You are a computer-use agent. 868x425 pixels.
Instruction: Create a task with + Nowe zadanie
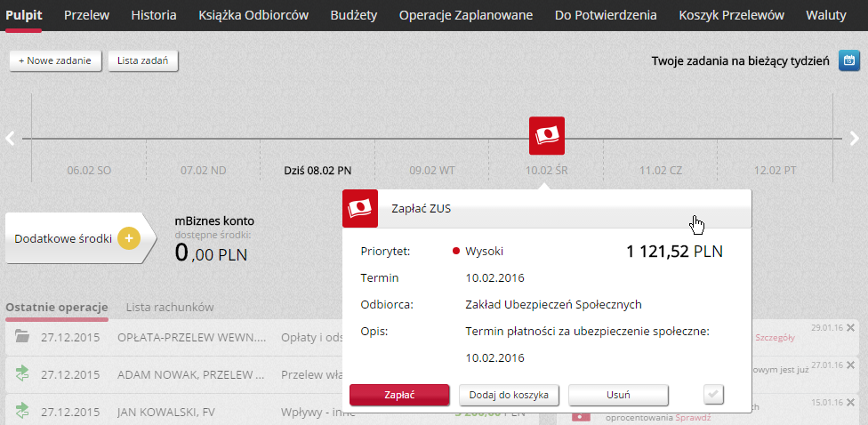tap(55, 60)
